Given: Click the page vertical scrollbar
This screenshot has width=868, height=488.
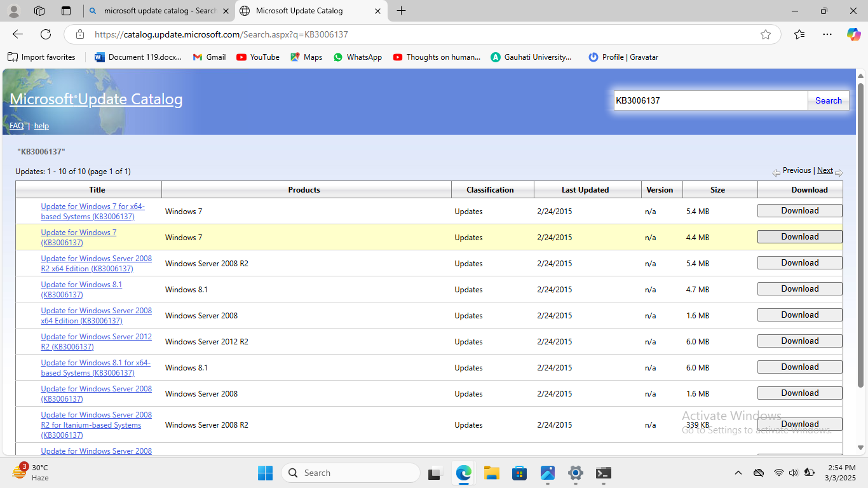Looking at the screenshot, I should pyautogui.click(x=861, y=254).
